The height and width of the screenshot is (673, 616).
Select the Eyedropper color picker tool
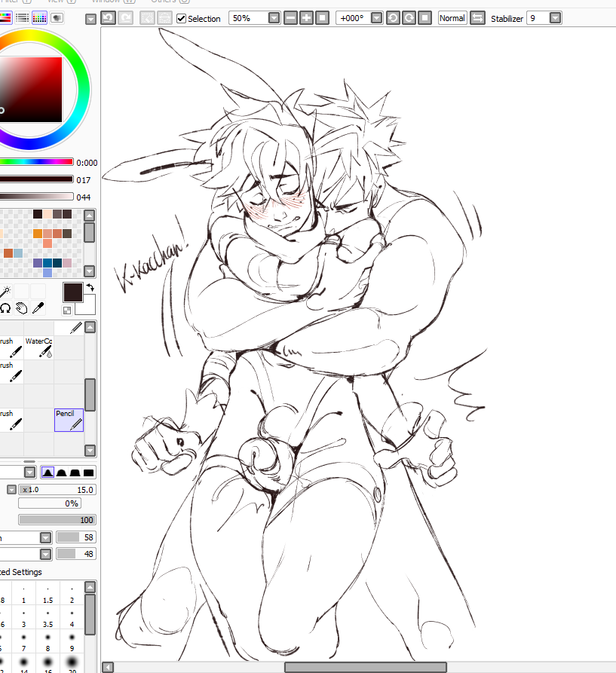(x=38, y=307)
